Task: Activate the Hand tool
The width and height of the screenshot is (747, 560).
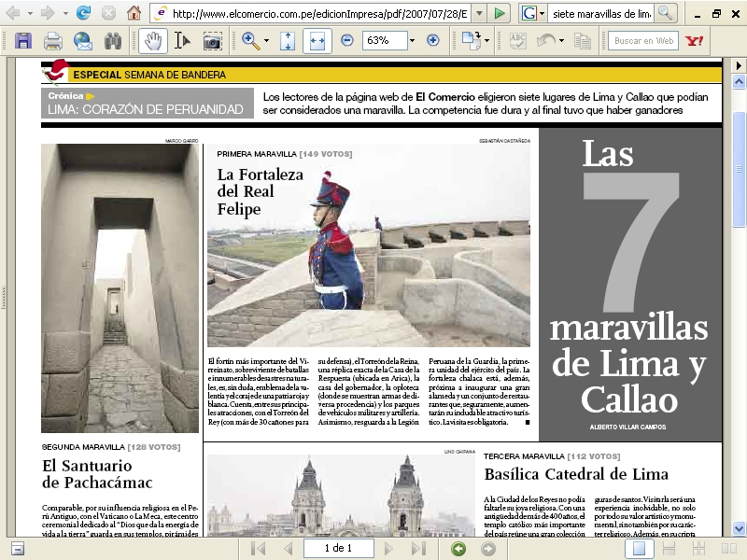Action: (x=153, y=40)
